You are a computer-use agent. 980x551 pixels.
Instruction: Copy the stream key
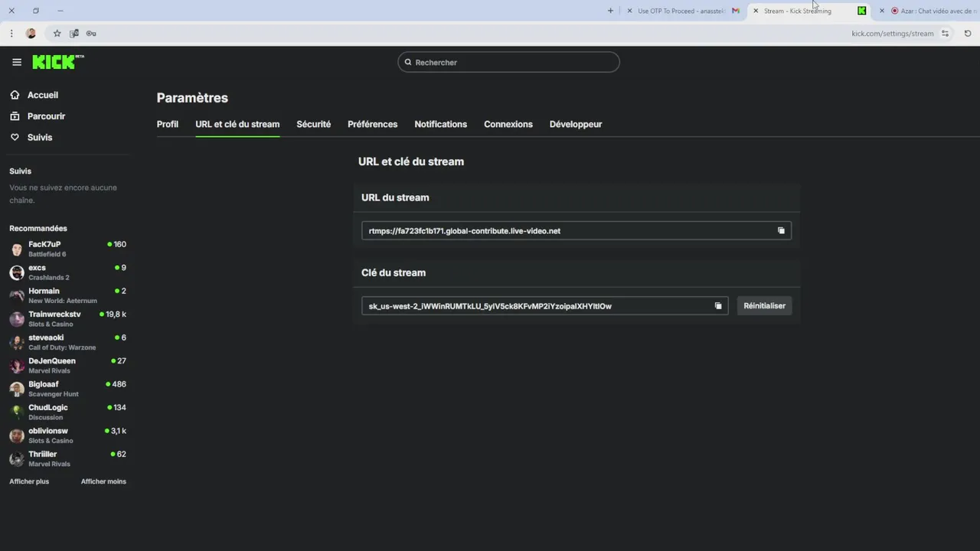[718, 306]
